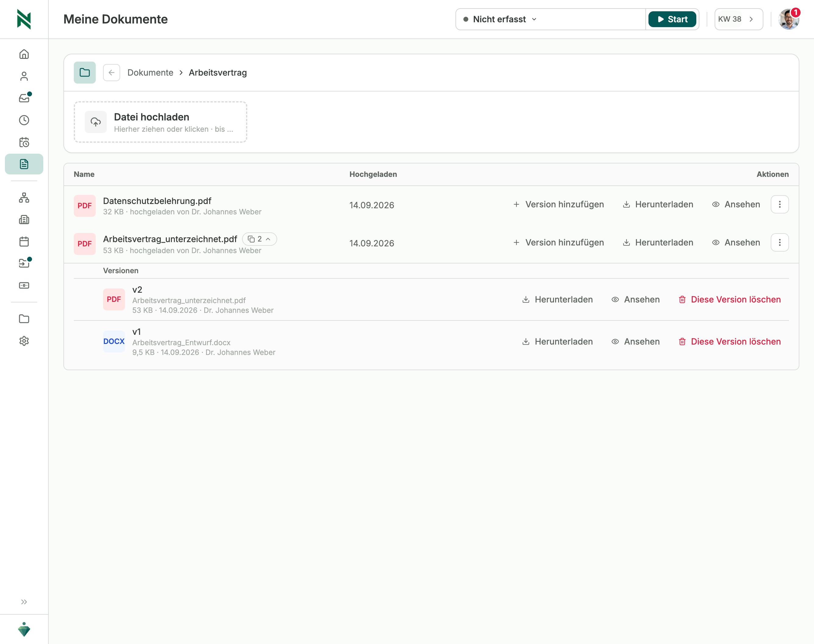The width and height of the screenshot is (814, 644).
Task: Open the home dashboard icon in sidebar
Action: coord(24,54)
